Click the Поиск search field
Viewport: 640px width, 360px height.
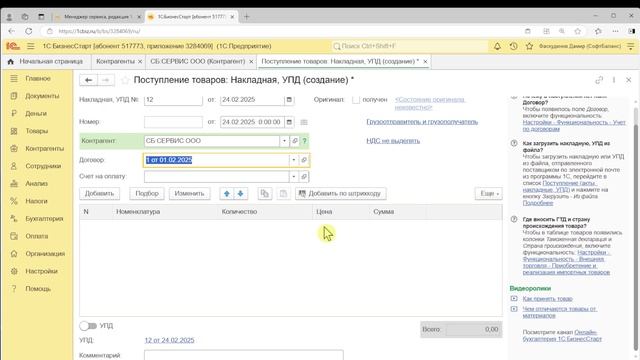point(409,46)
